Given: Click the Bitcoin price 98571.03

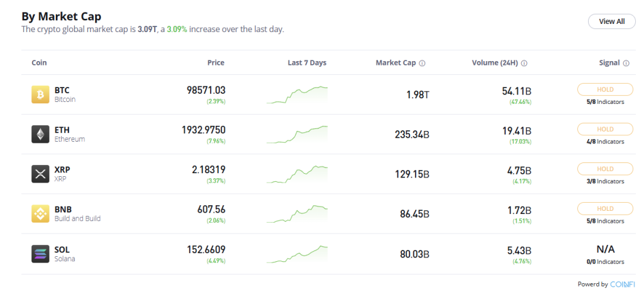Looking at the screenshot, I should point(206,91).
